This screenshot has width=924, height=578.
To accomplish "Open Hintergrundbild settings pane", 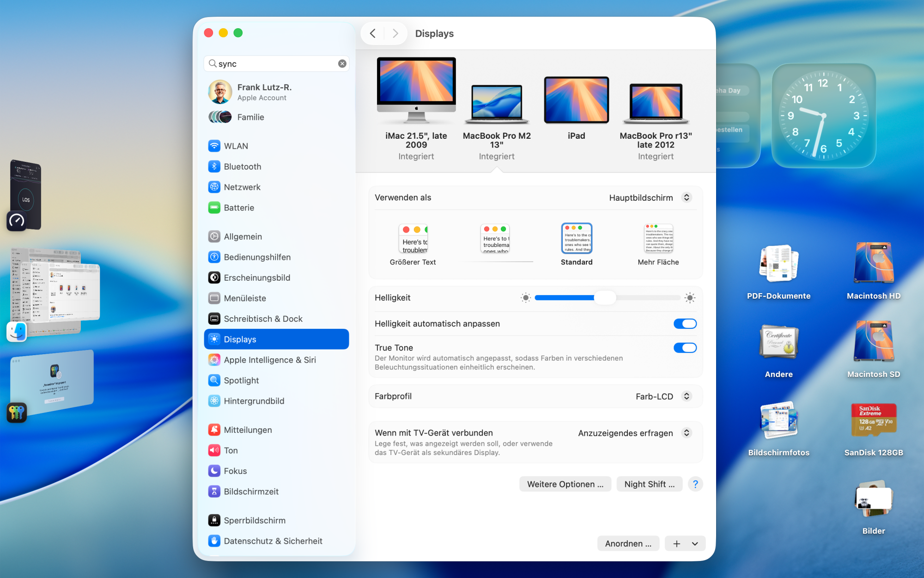I will [x=254, y=401].
